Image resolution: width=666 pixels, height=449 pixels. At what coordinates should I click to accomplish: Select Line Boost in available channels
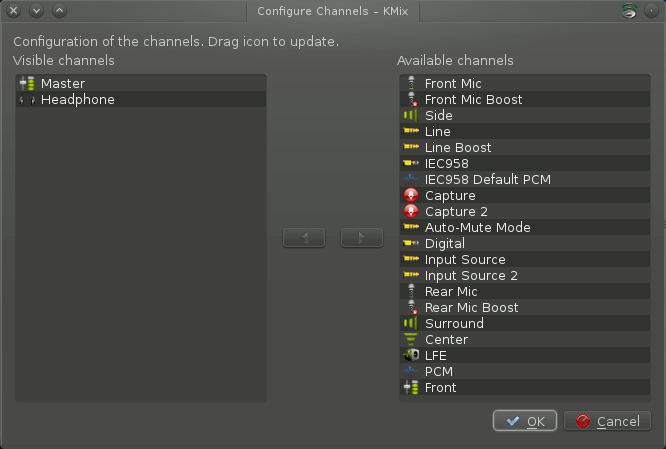pos(457,148)
